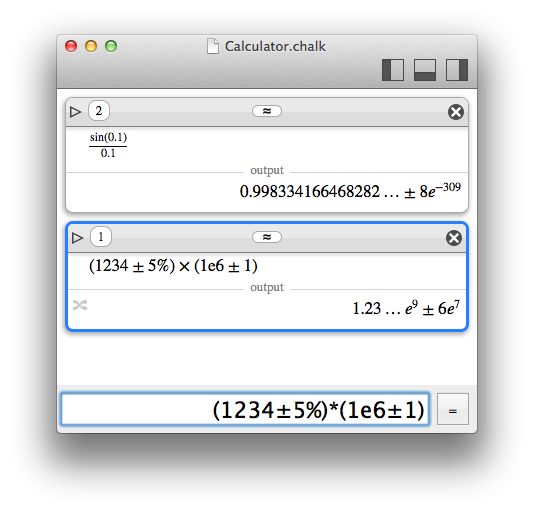Expand computation 2 disclosure triangle

click(75, 112)
